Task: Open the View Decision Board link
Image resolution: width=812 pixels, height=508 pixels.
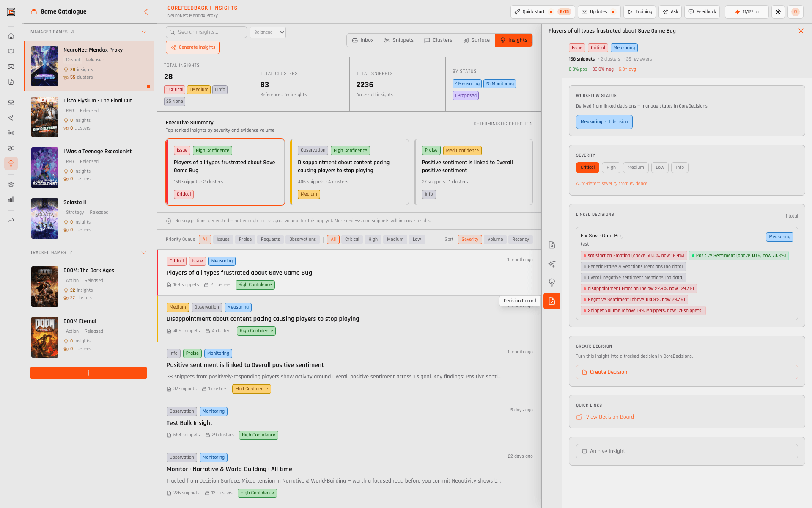Action: point(609,417)
